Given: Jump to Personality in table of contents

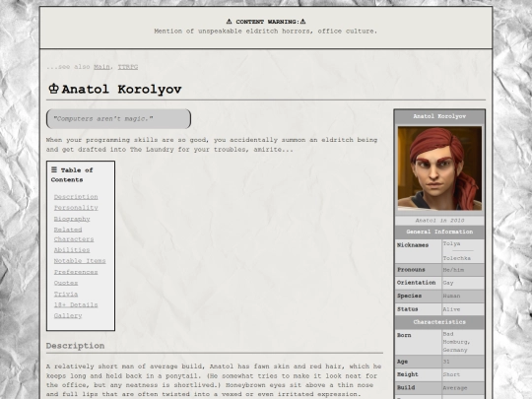Looking at the screenshot, I should (76, 208).
